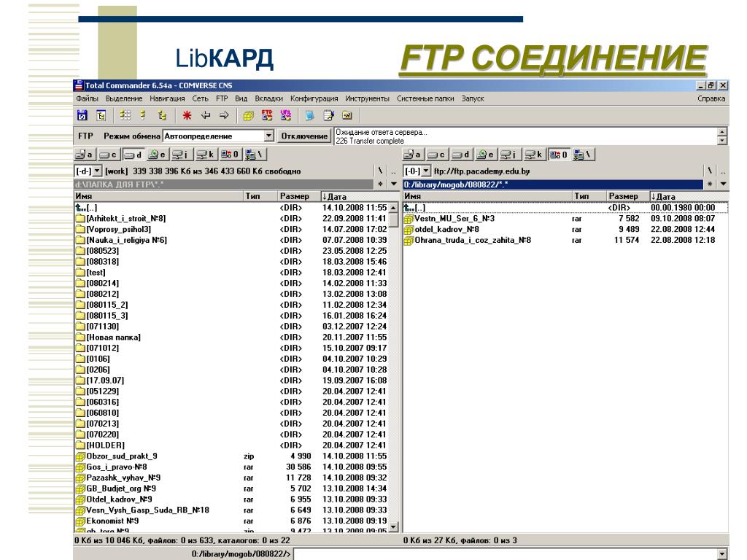
Task: Go to root using left panel backslash button
Action: pos(380,171)
